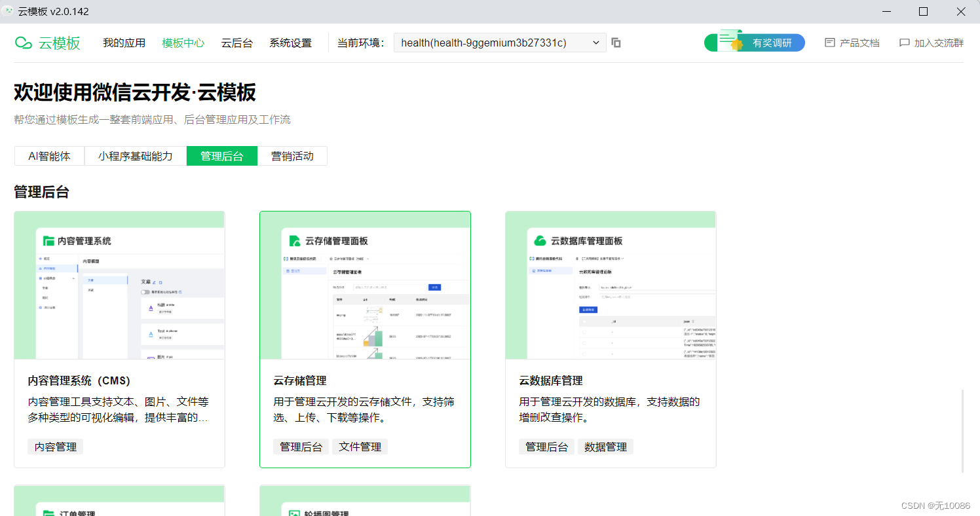This screenshot has width=980, height=516.
Task: Click the 云存储管理面板 icon in the thumbnail
Action: [x=295, y=241]
